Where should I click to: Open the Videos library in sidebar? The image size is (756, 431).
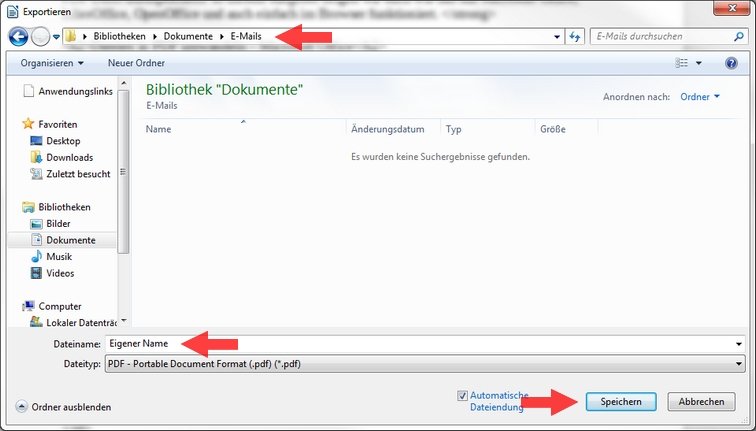[x=60, y=273]
